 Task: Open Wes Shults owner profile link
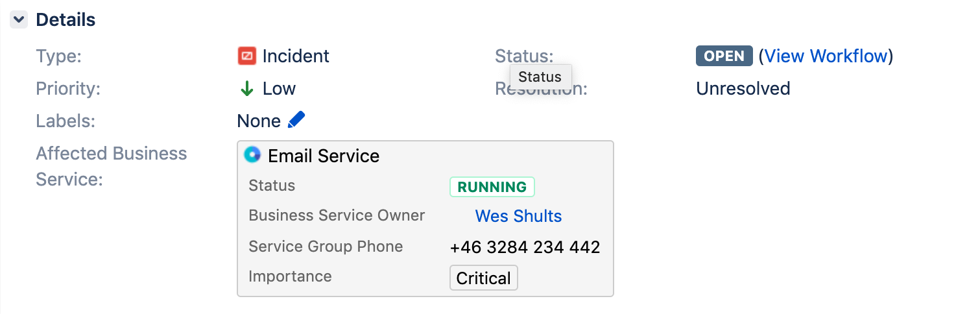tap(518, 216)
